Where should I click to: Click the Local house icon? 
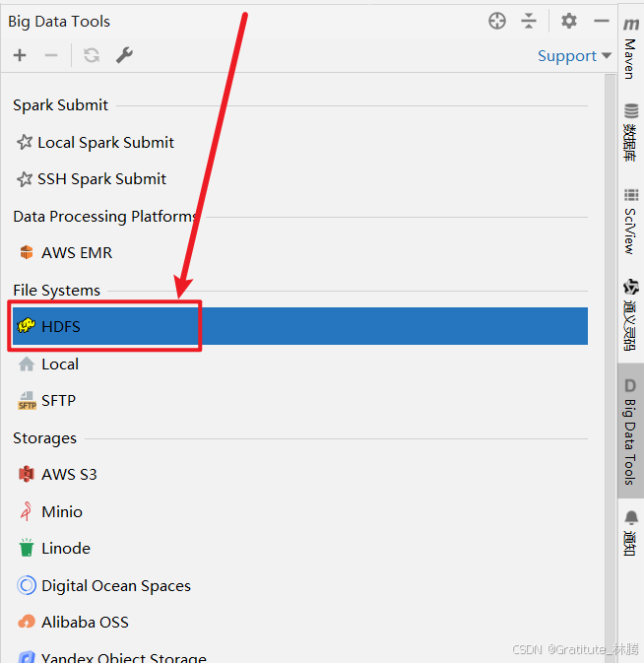pos(27,364)
